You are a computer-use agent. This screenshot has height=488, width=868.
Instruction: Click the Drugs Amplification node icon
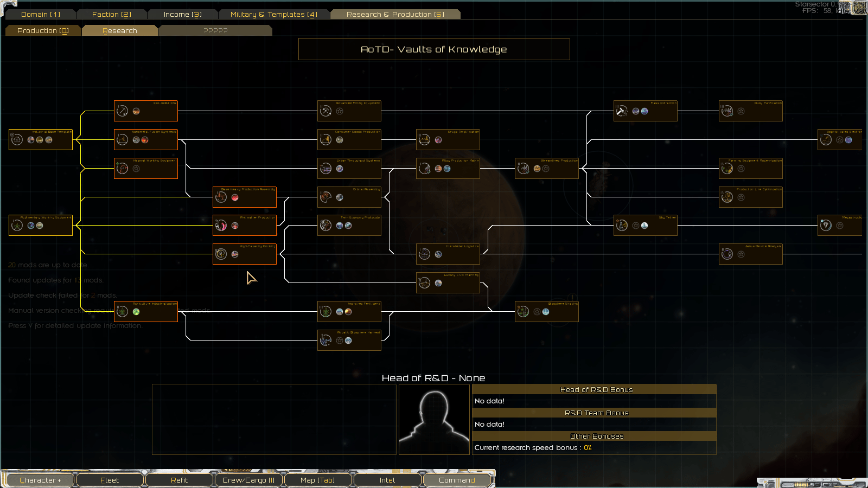(424, 140)
